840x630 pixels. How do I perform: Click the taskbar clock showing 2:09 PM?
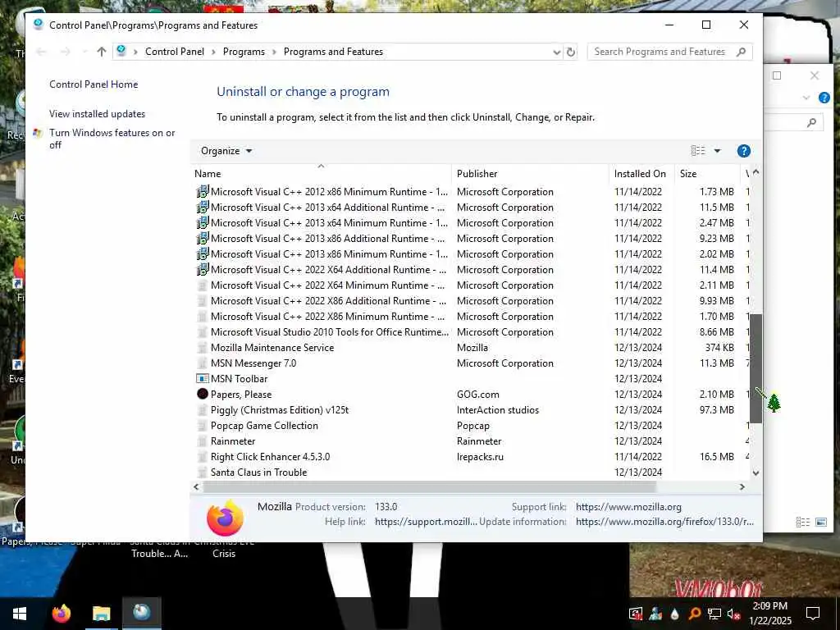pos(769,614)
